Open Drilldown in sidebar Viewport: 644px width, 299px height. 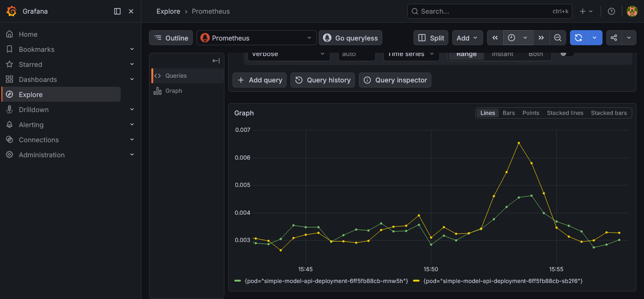33,110
